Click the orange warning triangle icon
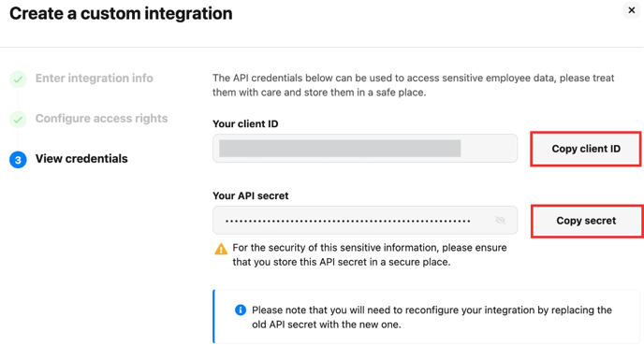Image resolution: width=644 pixels, height=346 pixels. (221, 249)
